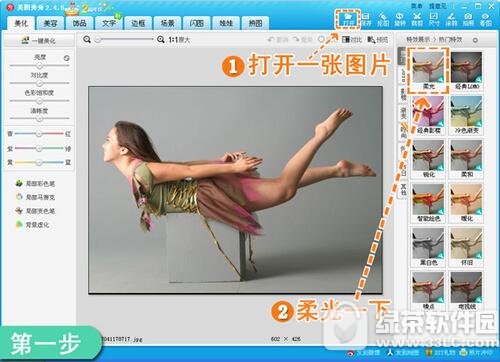Switch to the 边框 tab
Viewport: 500px width, 362px height.
(x=138, y=23)
